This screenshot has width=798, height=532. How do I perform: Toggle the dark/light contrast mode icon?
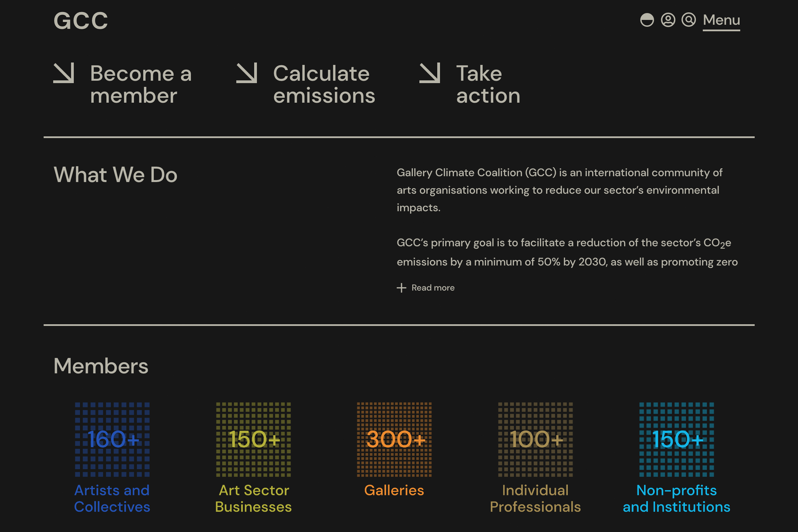click(647, 20)
